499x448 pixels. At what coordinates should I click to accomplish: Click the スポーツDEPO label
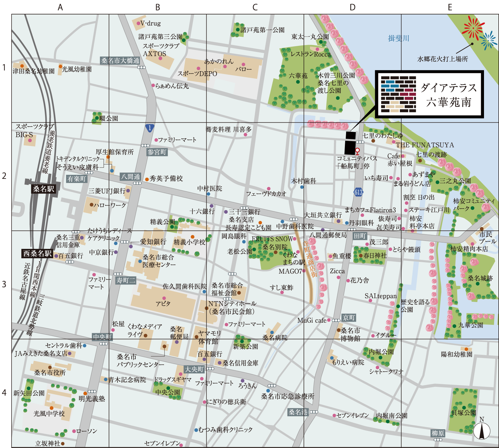(x=197, y=74)
